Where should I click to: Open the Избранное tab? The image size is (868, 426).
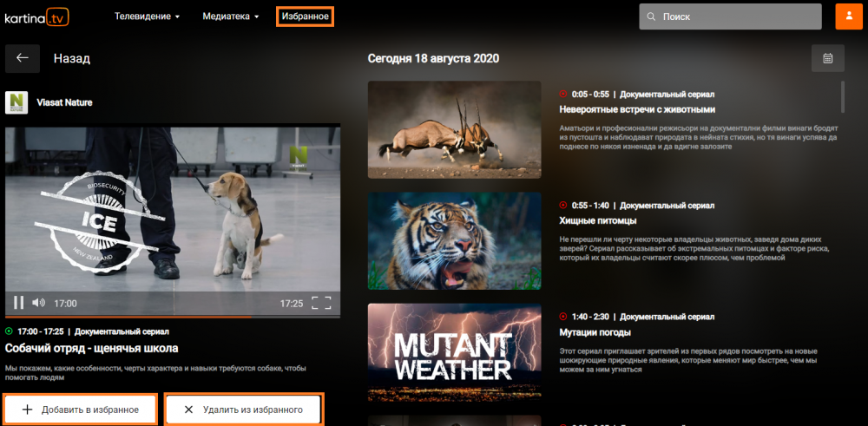[305, 16]
